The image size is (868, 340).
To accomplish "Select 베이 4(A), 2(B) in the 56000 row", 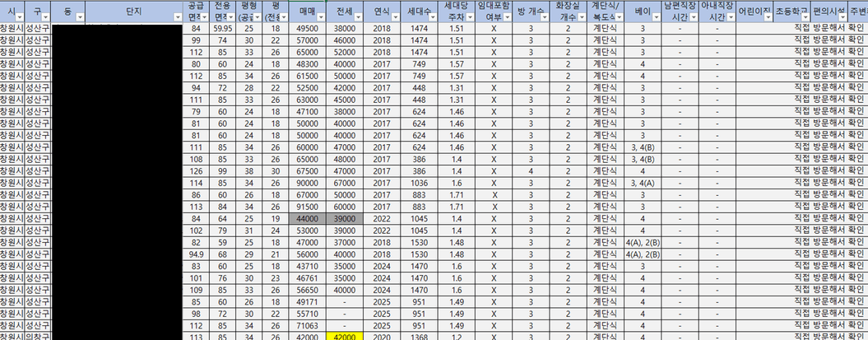I will (643, 254).
